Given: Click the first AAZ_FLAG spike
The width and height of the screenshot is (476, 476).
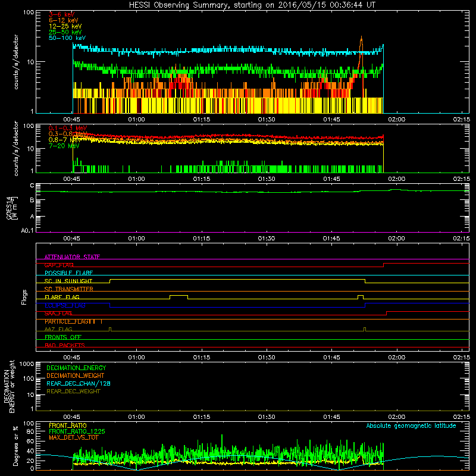Looking at the screenshot, I should 110,329.
